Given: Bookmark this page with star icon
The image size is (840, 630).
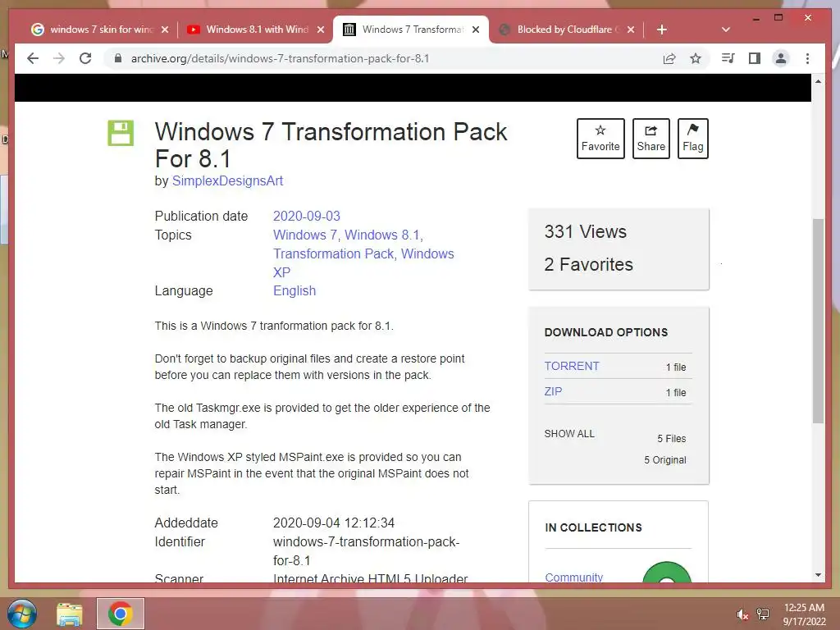Looking at the screenshot, I should click(x=696, y=58).
